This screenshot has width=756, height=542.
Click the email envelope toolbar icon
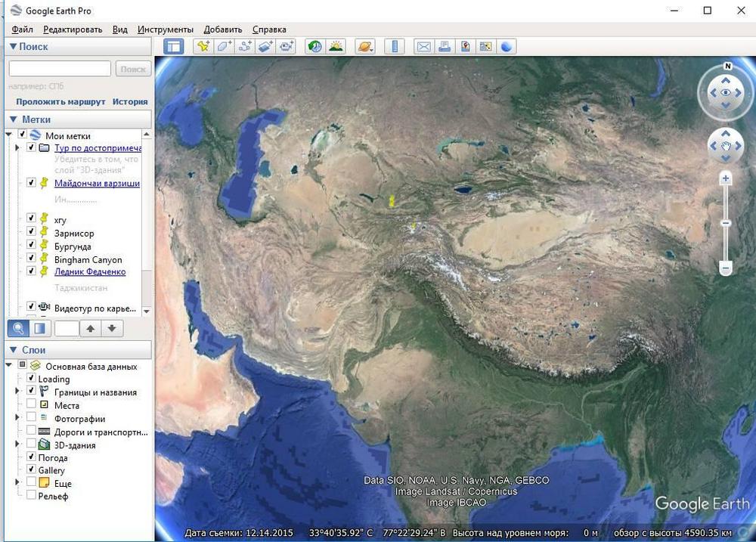pyautogui.click(x=424, y=46)
